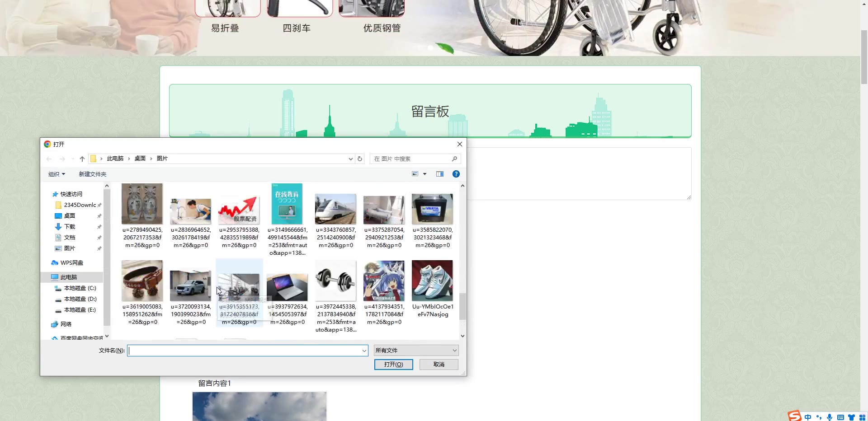Expand the 文件名 combo box dropdown
This screenshot has width=868, height=421.
(364, 351)
